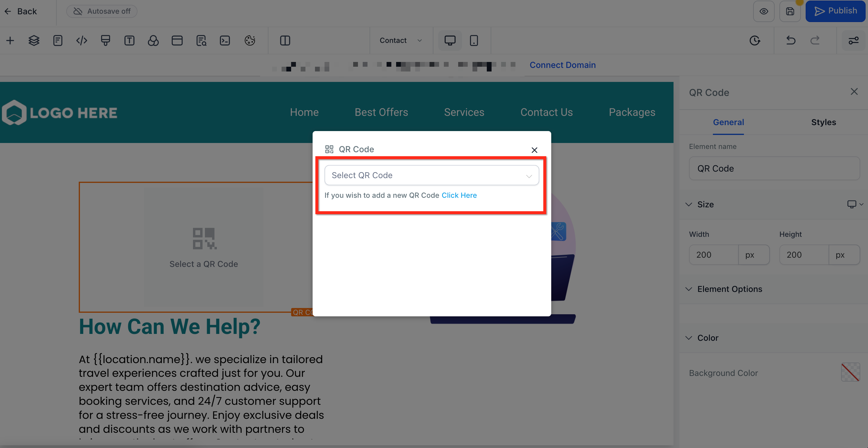Click the preview eye icon
This screenshot has height=448, width=868.
tap(764, 11)
